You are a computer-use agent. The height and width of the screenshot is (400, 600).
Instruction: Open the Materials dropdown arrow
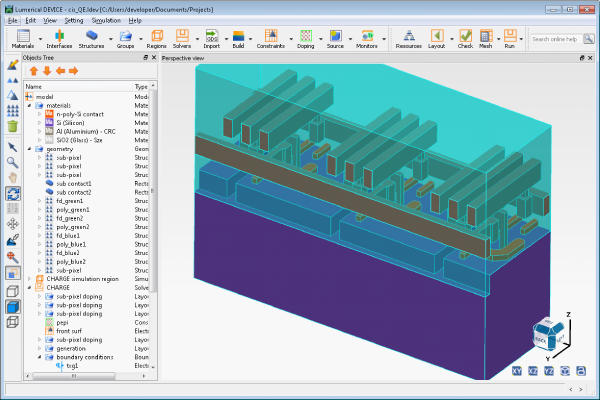(40, 39)
